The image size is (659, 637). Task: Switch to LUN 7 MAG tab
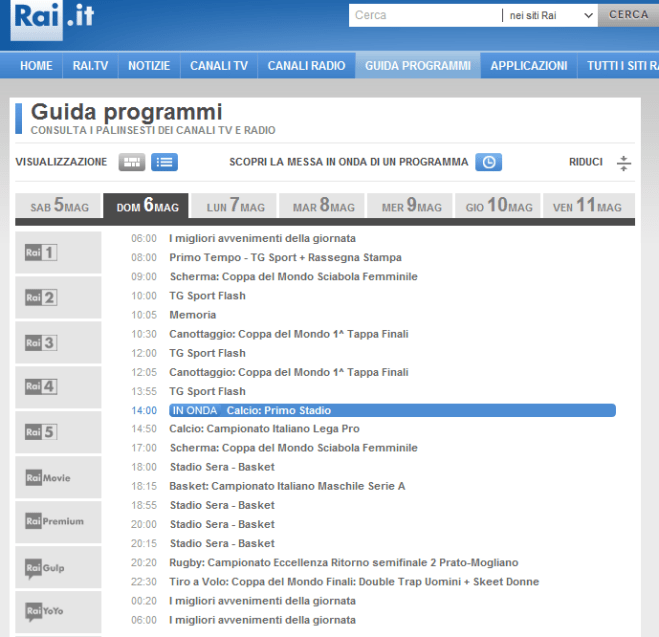(x=235, y=207)
